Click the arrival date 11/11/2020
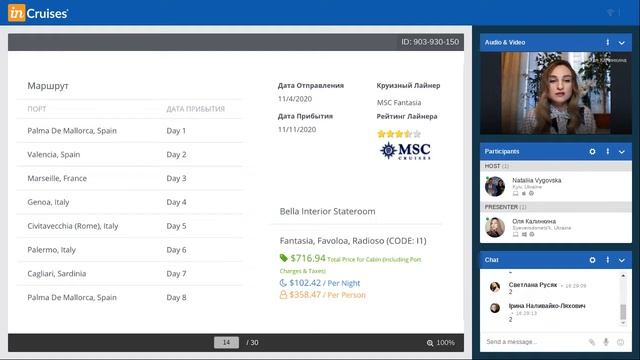 (x=297, y=129)
